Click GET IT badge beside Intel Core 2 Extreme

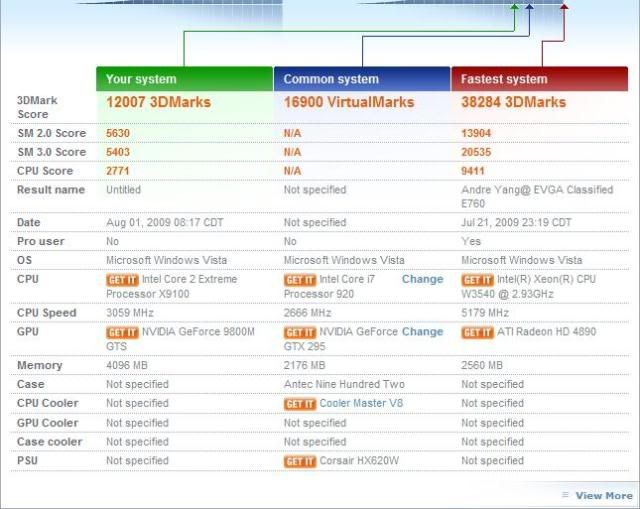(122, 280)
